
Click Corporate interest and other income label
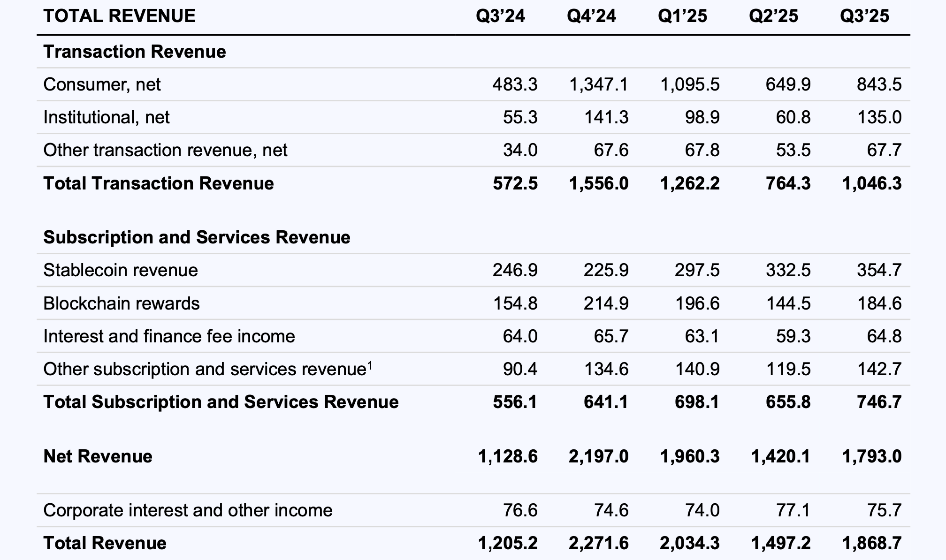[188, 510]
